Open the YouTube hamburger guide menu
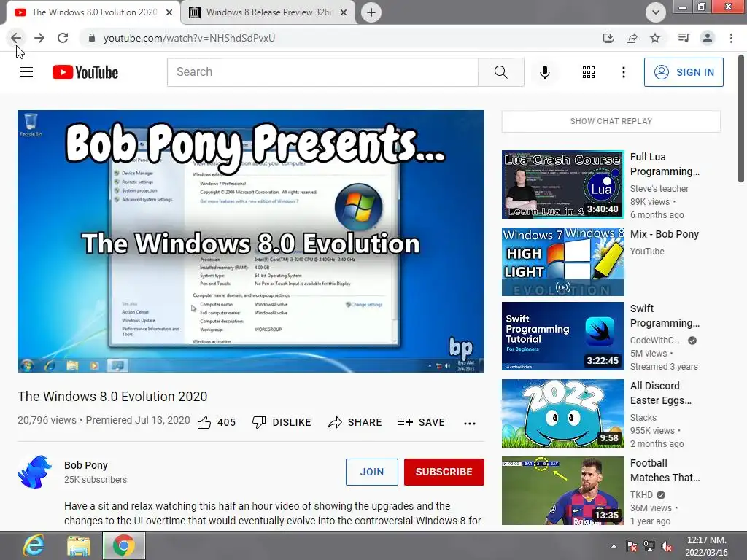Image resolution: width=747 pixels, height=560 pixels. [26, 72]
